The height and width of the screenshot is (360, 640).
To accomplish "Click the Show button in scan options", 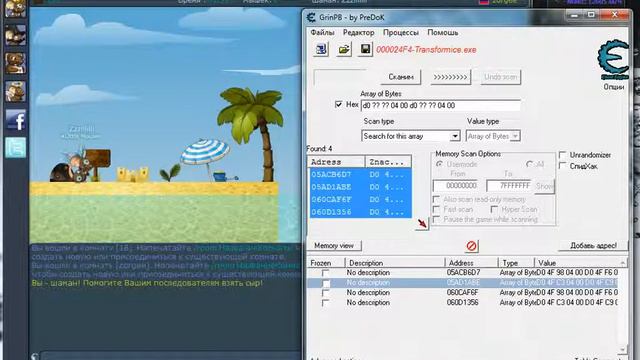I will coord(544,186).
